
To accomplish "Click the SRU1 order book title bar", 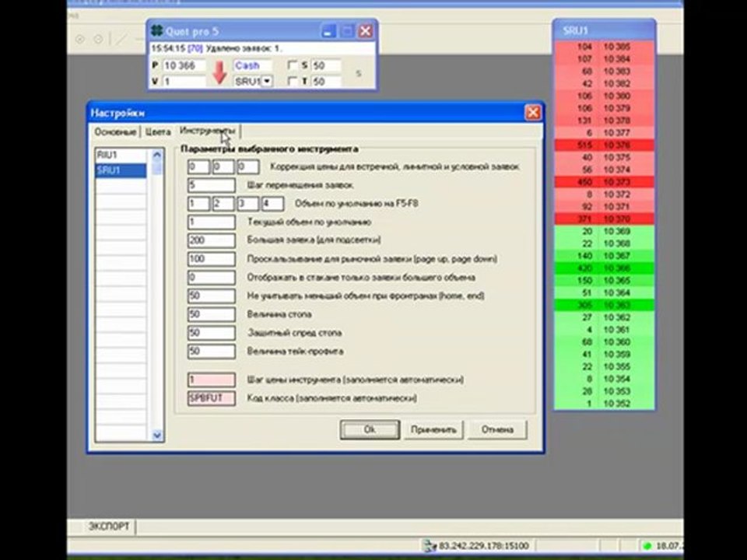I will pos(604,30).
